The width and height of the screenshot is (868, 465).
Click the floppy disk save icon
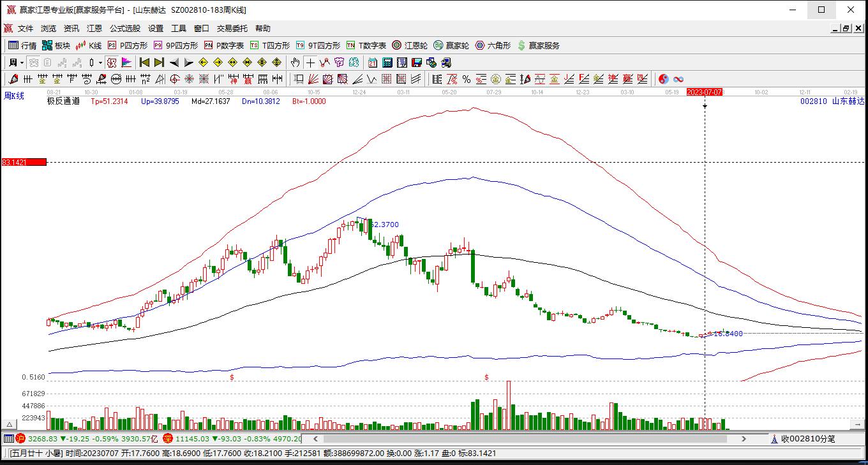(417, 63)
